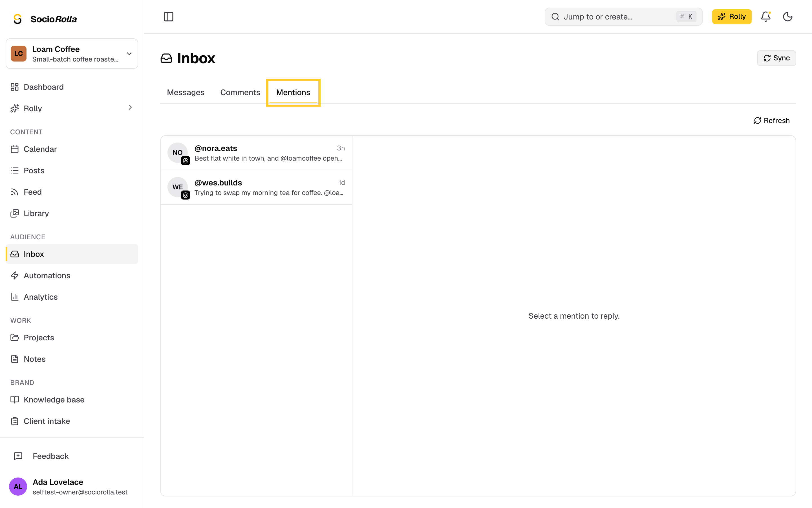Click the Refresh button
The height and width of the screenshot is (508, 812).
tap(771, 121)
